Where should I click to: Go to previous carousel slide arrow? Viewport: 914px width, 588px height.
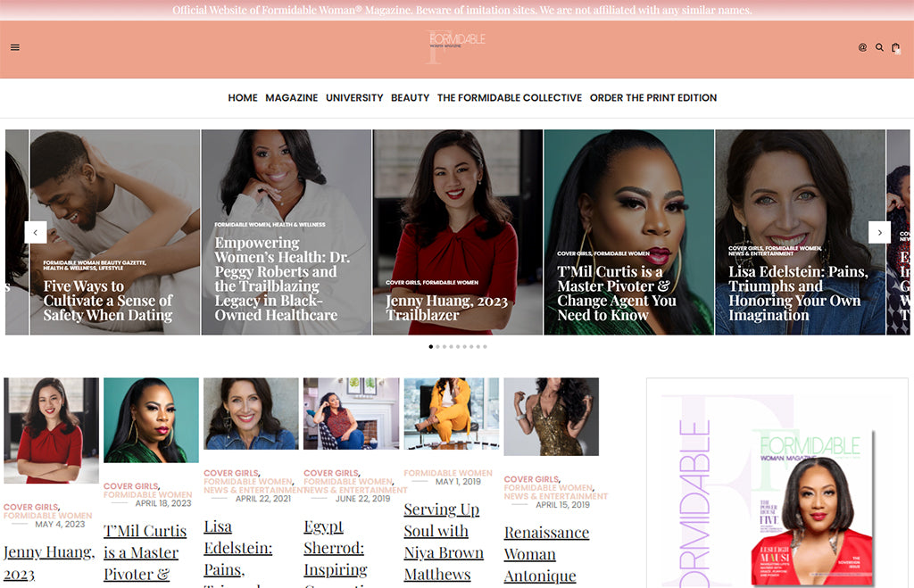click(35, 232)
